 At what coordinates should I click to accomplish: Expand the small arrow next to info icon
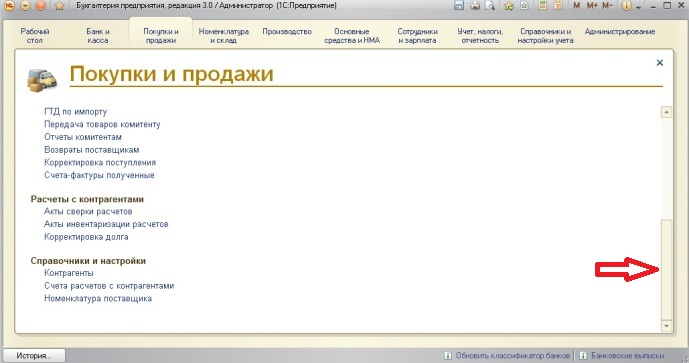pyautogui.click(x=638, y=7)
